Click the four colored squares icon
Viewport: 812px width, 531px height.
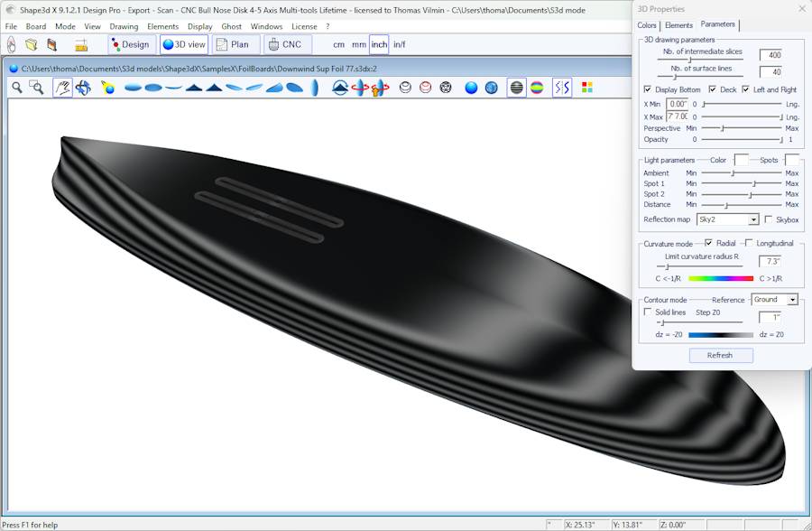click(587, 88)
